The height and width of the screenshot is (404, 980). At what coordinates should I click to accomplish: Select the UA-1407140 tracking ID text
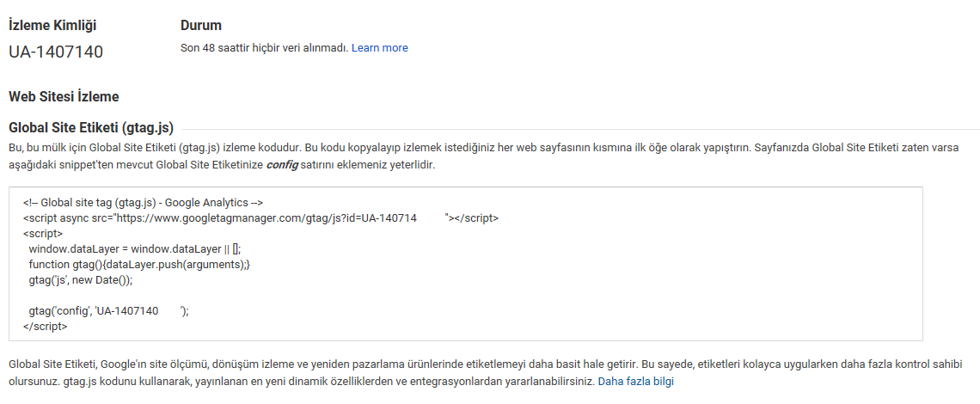56,52
